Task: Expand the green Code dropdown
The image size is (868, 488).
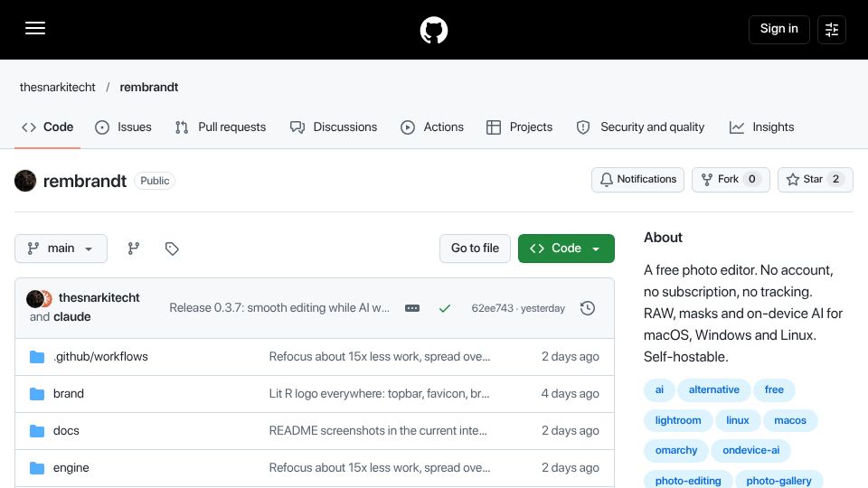Action: tap(566, 249)
